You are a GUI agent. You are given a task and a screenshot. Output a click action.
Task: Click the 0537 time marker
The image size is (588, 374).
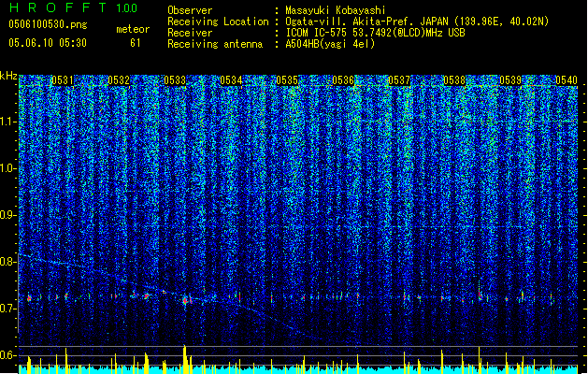point(399,81)
